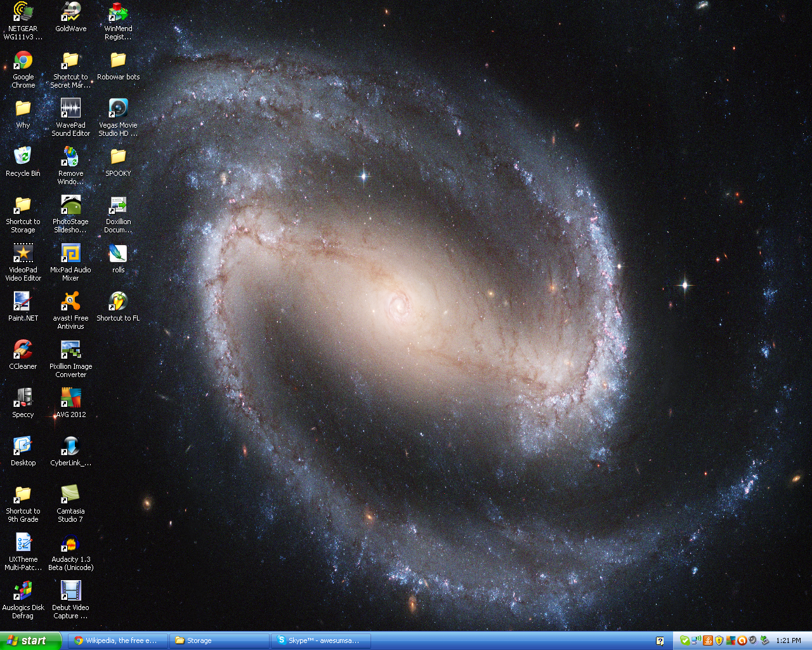
Task: Open the Skype status tray icon
Action: (684, 640)
